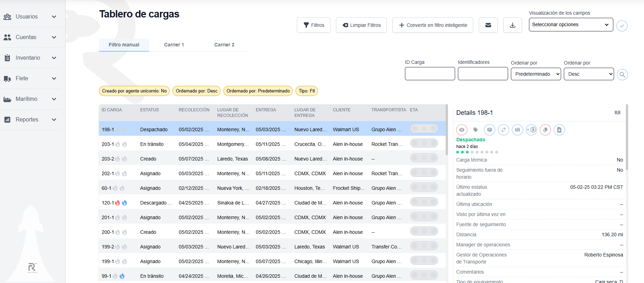Viewport: 644px width, 283px height.
Task: Toggle the eye visibility icon in Details
Action: coord(462,130)
